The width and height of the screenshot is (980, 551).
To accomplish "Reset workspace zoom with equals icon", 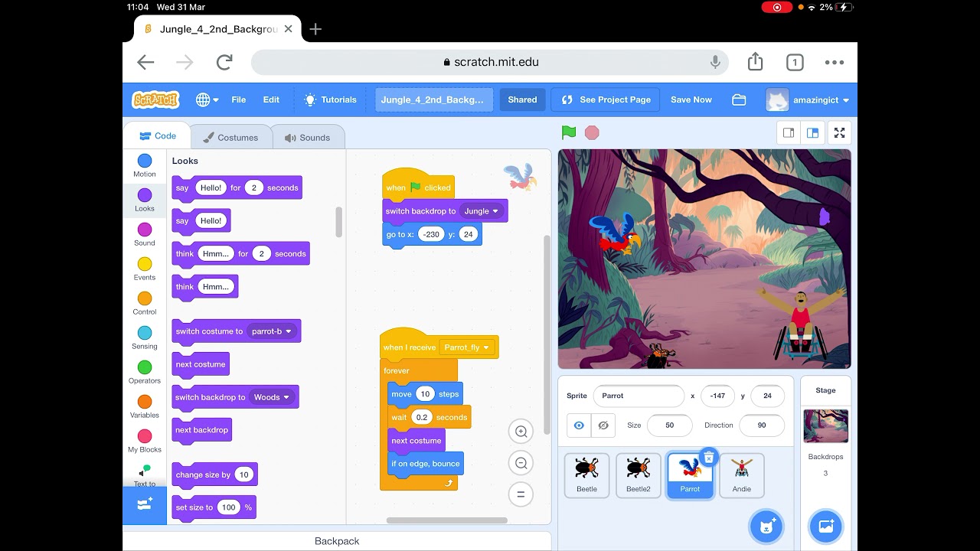I will [x=521, y=494].
